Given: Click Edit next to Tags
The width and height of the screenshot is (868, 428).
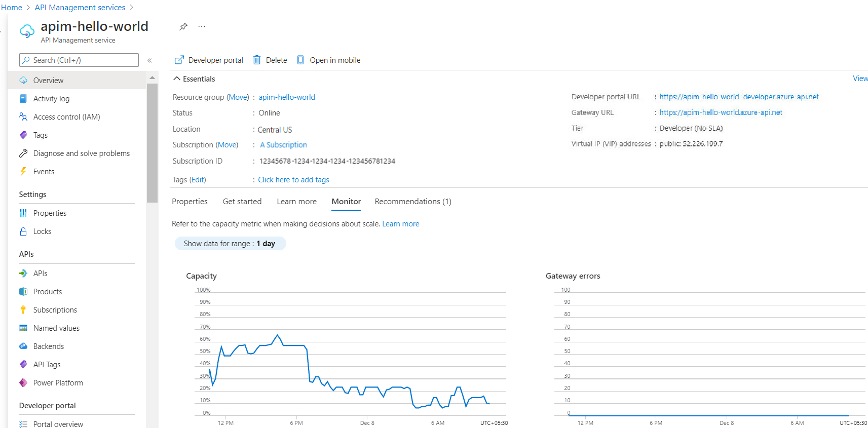Looking at the screenshot, I should coord(198,180).
